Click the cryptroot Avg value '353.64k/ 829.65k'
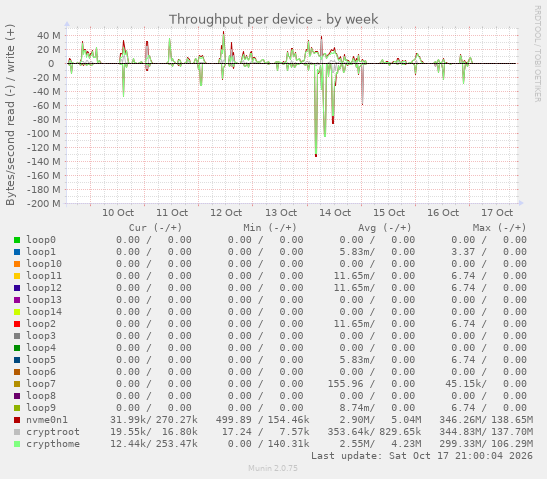Image resolution: width=547 pixels, height=479 pixels. (374, 432)
